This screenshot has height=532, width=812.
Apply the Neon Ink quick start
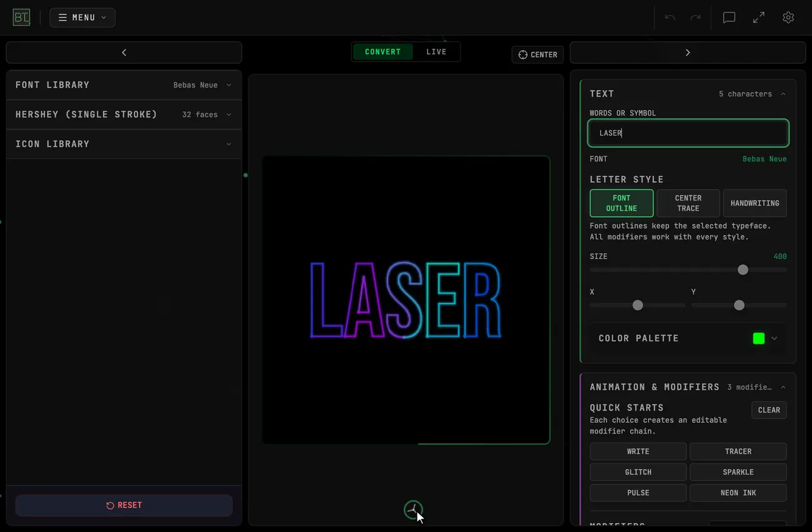tap(738, 493)
